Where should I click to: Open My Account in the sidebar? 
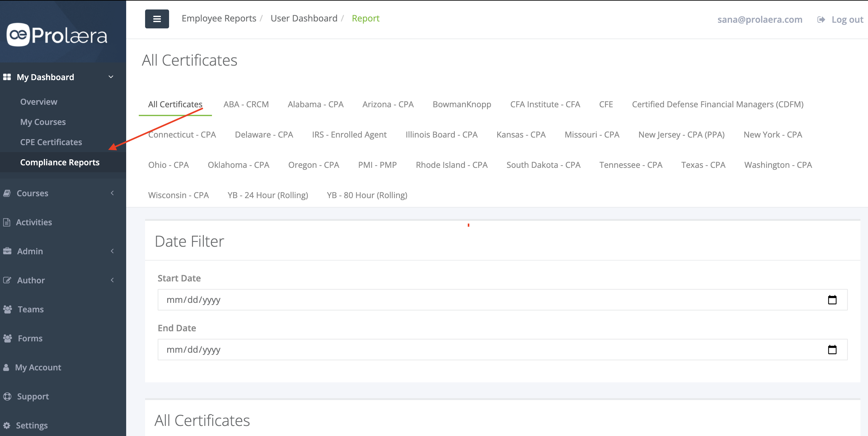[38, 367]
